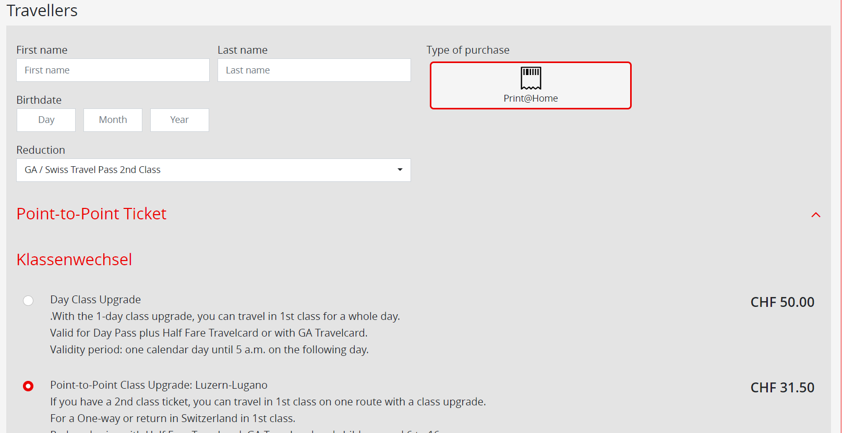Collapse the Point-to-Point Ticket section chevron
Image resolution: width=868 pixels, height=433 pixels.
(816, 215)
